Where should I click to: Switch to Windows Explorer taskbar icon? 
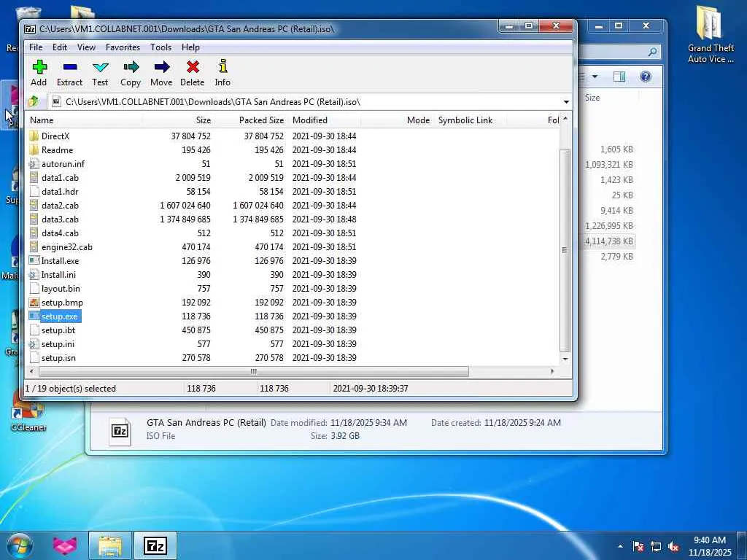110,545
